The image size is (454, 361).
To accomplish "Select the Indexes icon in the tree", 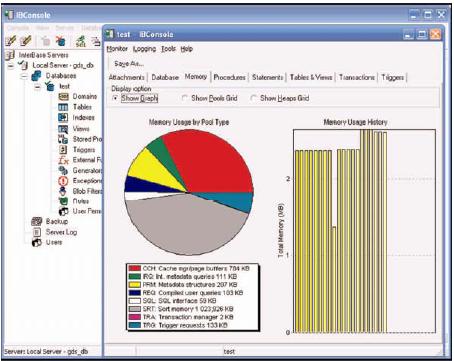I will coord(63,117).
